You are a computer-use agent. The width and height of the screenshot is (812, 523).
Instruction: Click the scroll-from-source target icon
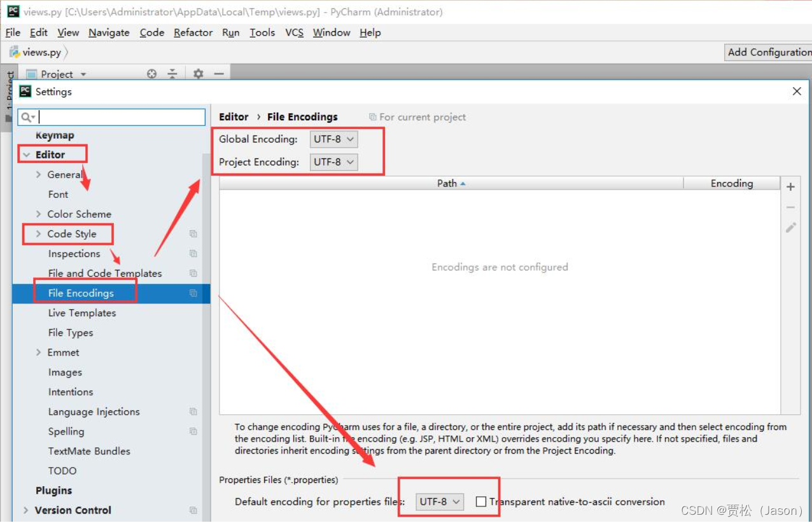tap(151, 74)
